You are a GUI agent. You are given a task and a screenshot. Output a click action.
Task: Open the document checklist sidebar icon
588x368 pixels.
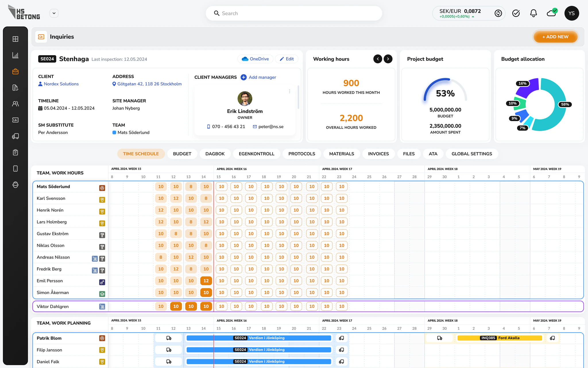(x=16, y=88)
